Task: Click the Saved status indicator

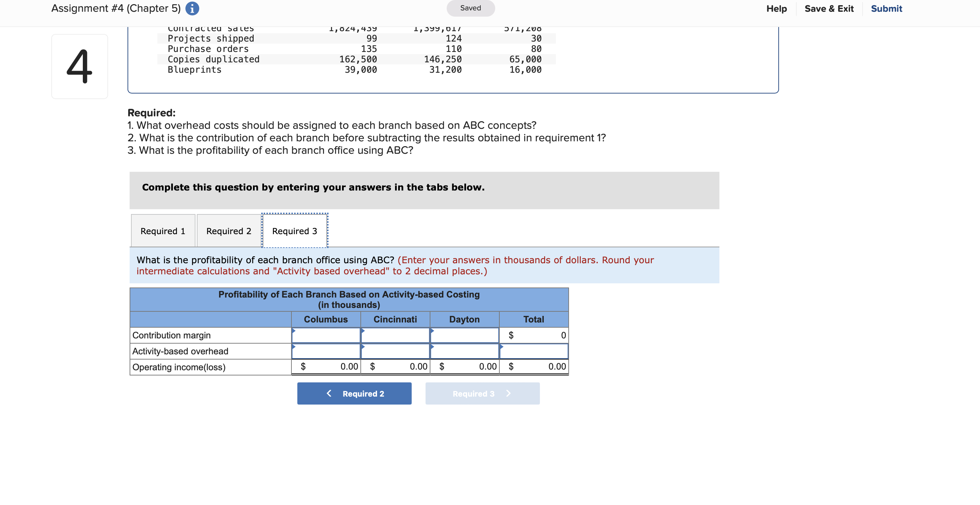Action: tap(470, 8)
